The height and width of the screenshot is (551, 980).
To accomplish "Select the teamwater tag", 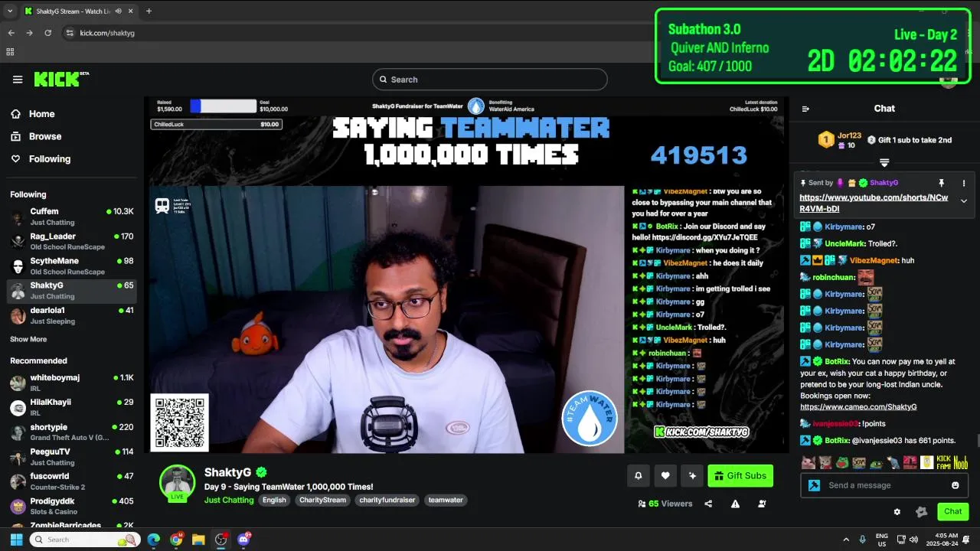I will pyautogui.click(x=446, y=500).
